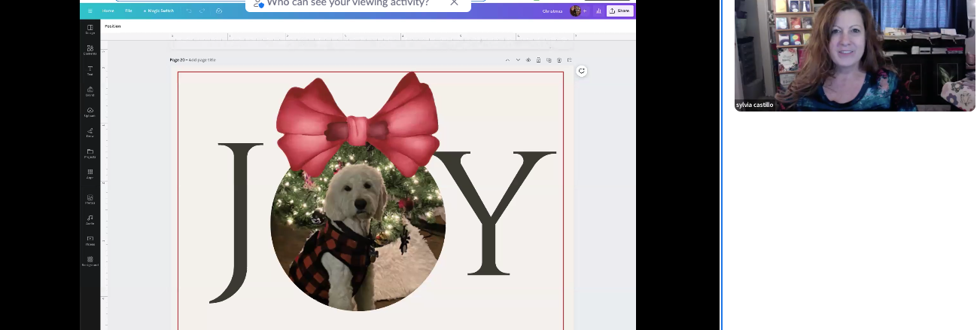Image resolution: width=980 pixels, height=330 pixels.
Task: Move page up with the up chevron
Action: [507, 60]
